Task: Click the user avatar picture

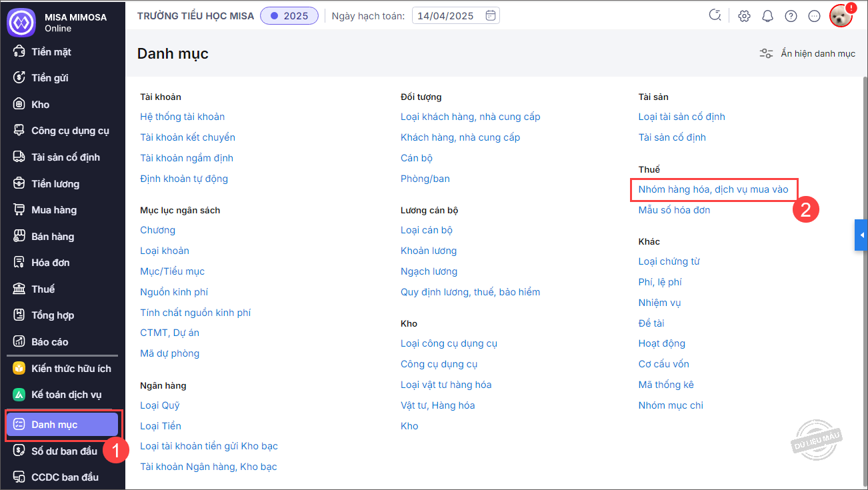Action: click(x=841, y=16)
